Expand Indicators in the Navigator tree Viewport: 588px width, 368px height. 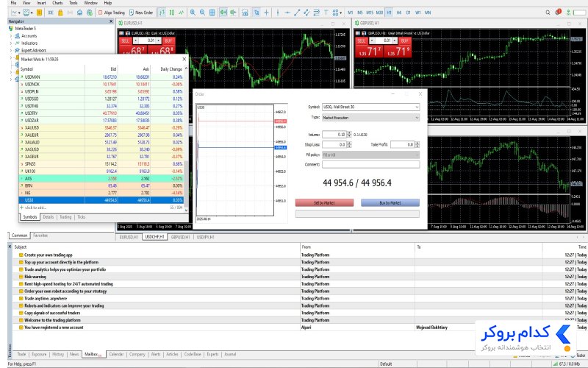(10, 43)
